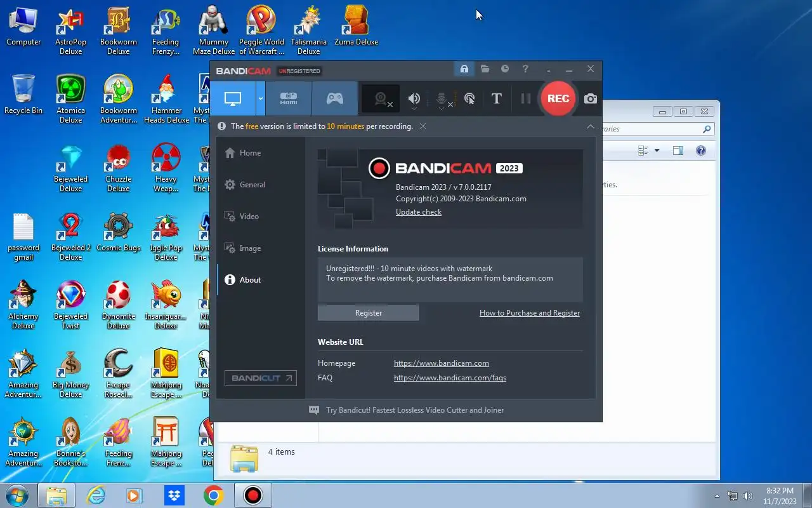The width and height of the screenshot is (812, 508).
Task: Click Bandicam icon in the taskbar
Action: point(253,495)
